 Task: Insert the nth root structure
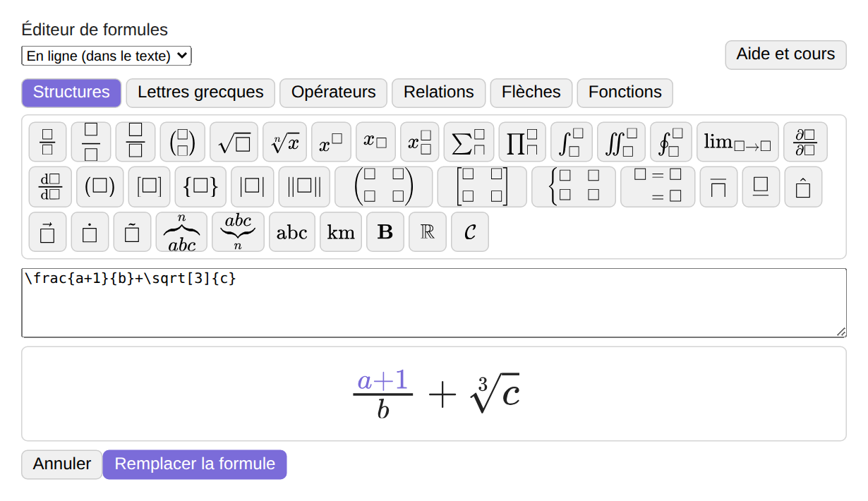[285, 142]
